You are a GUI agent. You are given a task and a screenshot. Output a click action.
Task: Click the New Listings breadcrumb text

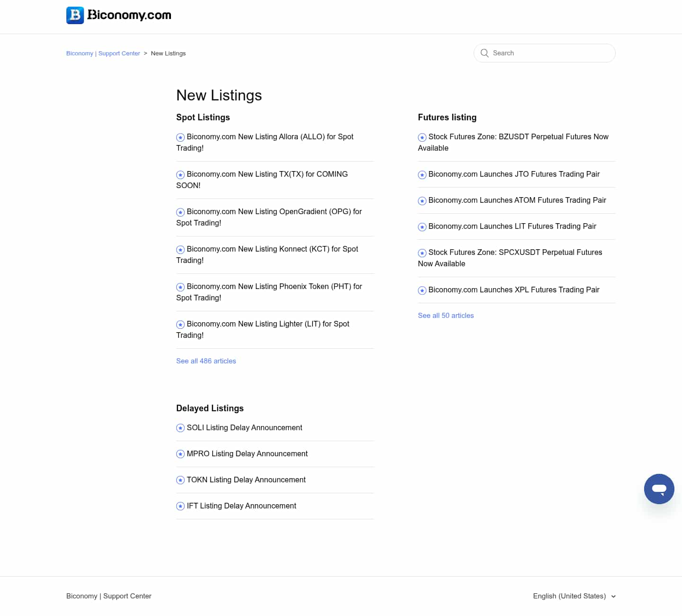pos(168,54)
